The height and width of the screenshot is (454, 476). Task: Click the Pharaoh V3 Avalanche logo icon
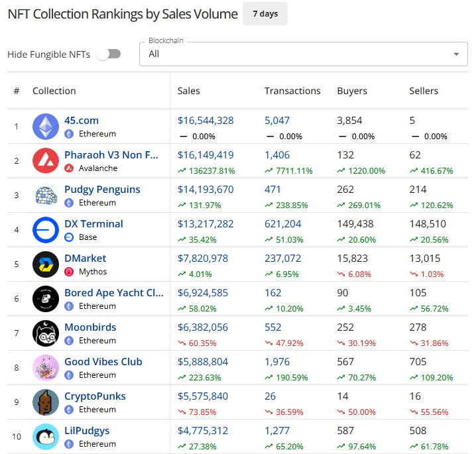[46, 161]
